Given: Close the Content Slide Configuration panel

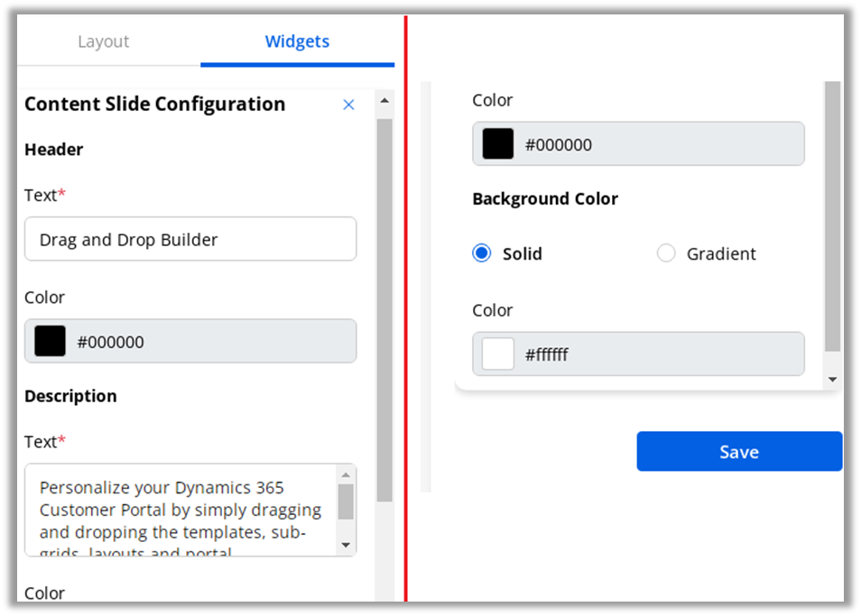Looking at the screenshot, I should [349, 105].
